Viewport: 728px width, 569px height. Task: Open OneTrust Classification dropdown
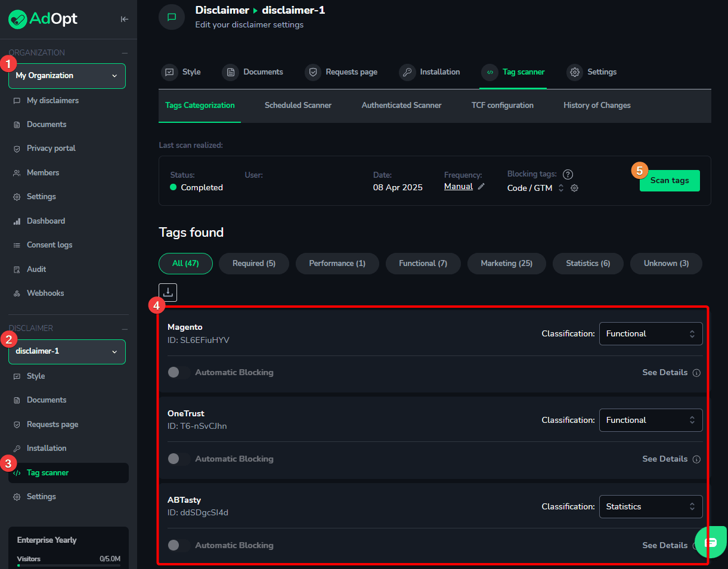[650, 420]
